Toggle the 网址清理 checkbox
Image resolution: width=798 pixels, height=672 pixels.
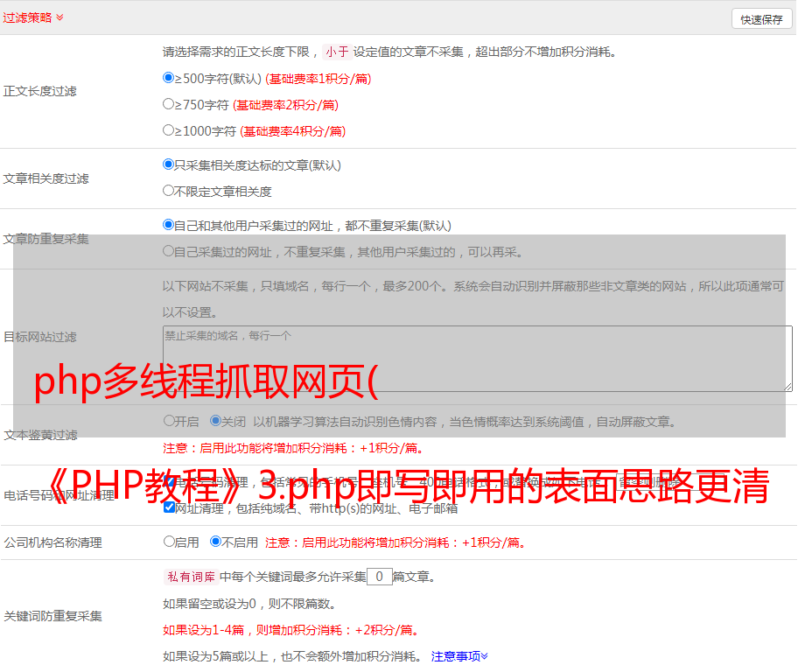click(x=170, y=507)
